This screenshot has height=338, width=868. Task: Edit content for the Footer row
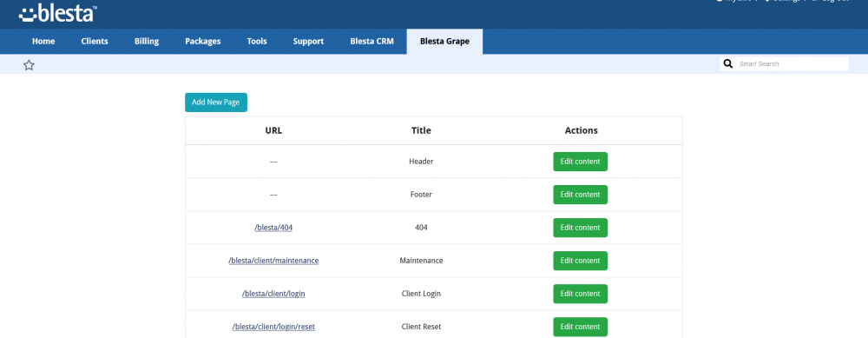pyautogui.click(x=580, y=195)
